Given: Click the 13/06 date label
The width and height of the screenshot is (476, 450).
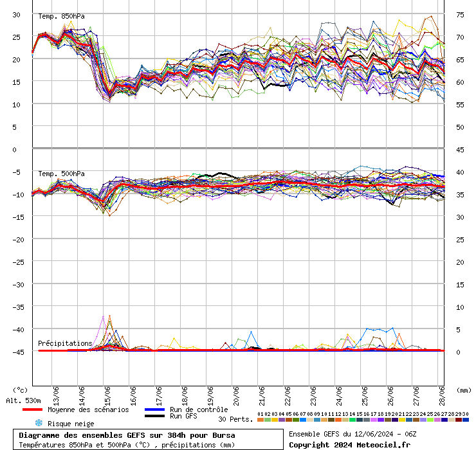Looking at the screenshot, I should pos(56,396).
